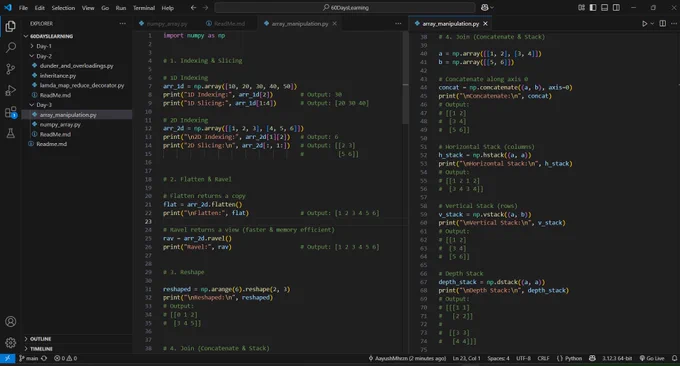Open the remote window indicator
The image size is (680, 366).
pyautogui.click(x=7, y=358)
